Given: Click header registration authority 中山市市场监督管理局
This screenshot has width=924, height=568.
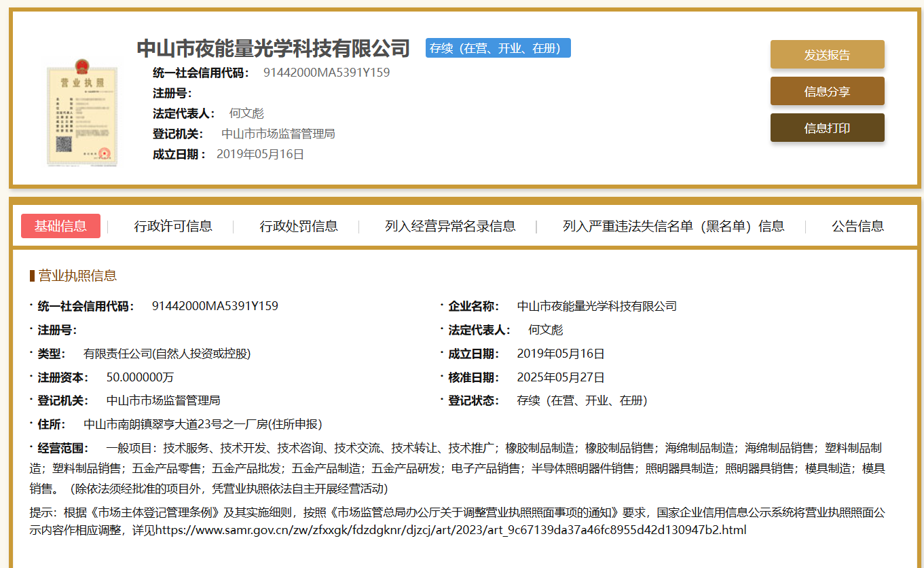Looking at the screenshot, I should click(278, 134).
